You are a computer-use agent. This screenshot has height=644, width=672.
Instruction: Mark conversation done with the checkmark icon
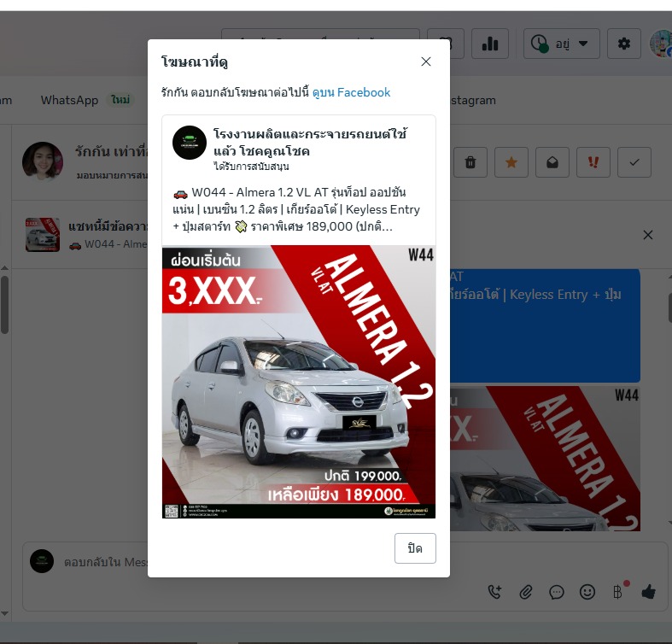click(x=634, y=162)
